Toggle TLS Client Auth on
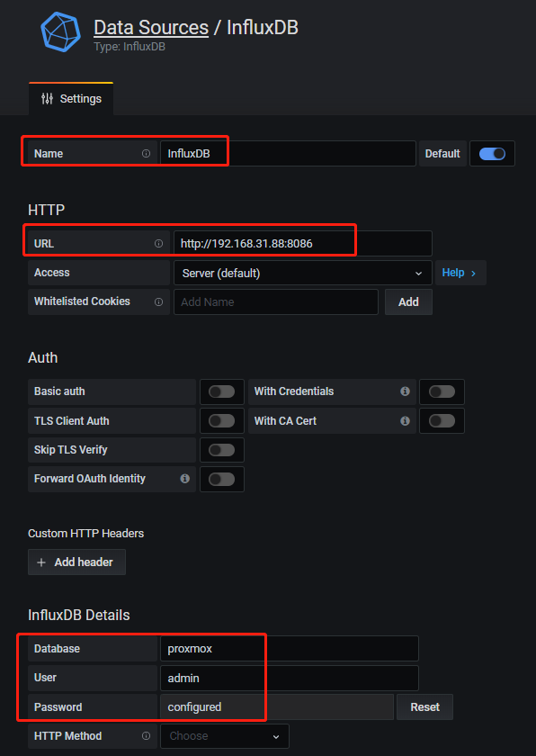This screenshot has width=536, height=756. [221, 420]
